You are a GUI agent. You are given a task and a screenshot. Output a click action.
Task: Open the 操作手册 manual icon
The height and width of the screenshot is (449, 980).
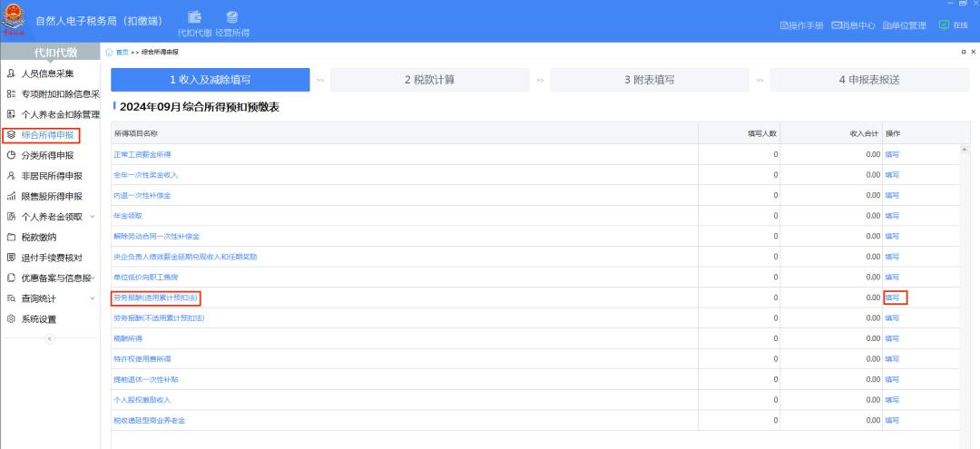pyautogui.click(x=784, y=25)
